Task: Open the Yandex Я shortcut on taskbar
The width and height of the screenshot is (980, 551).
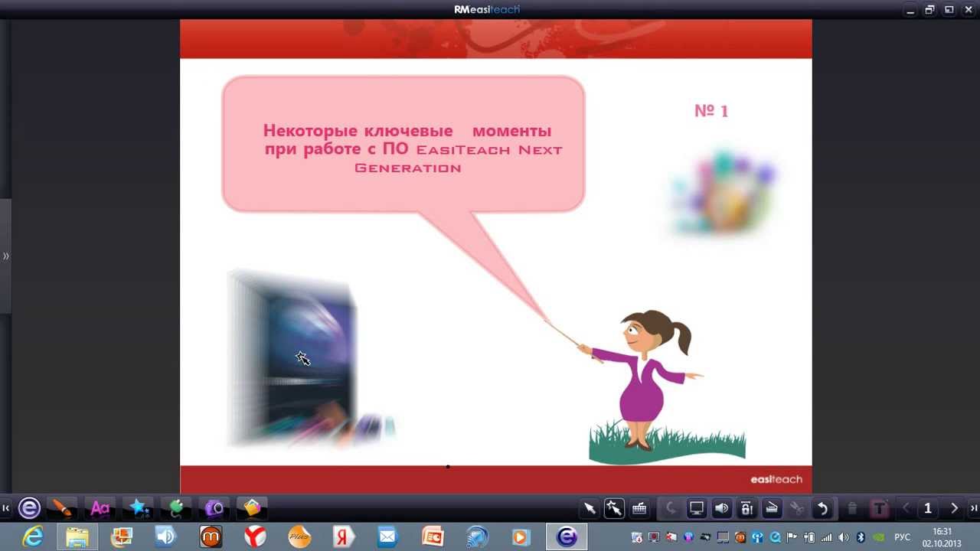Action: 344,537
